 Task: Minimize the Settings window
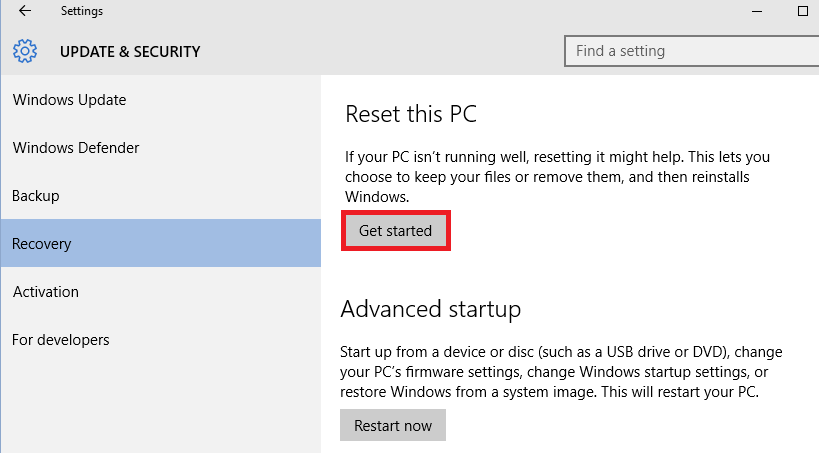[x=755, y=11]
